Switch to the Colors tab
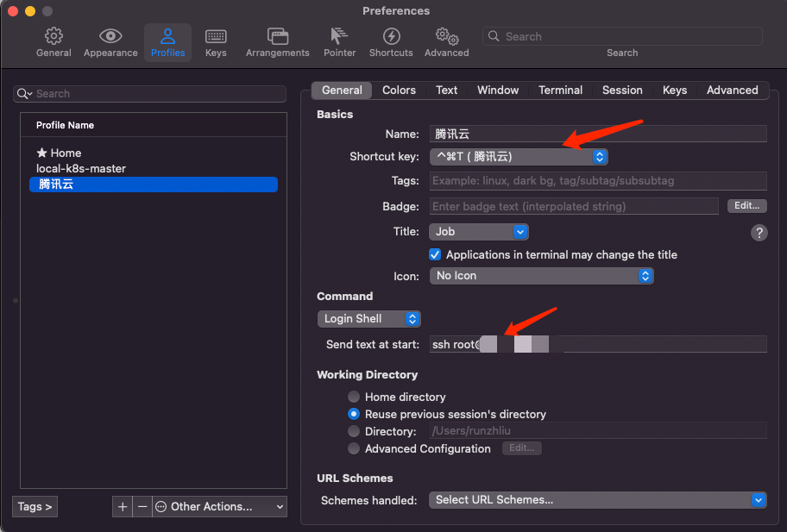787x532 pixels. pyautogui.click(x=399, y=91)
